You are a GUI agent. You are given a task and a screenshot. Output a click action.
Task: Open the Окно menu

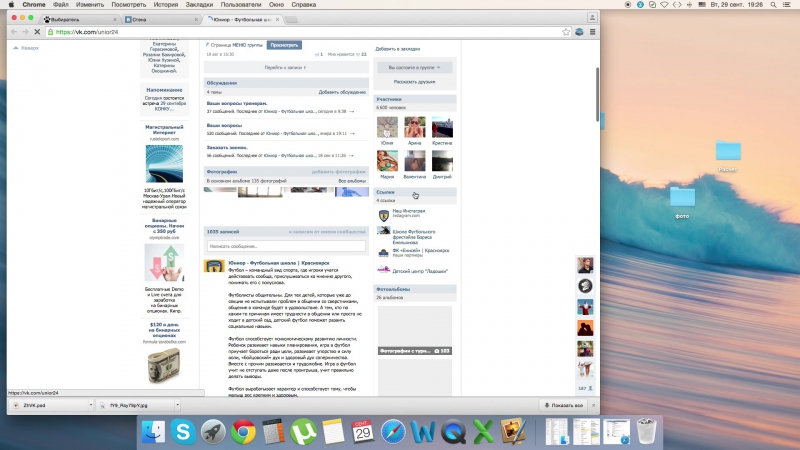276,5
